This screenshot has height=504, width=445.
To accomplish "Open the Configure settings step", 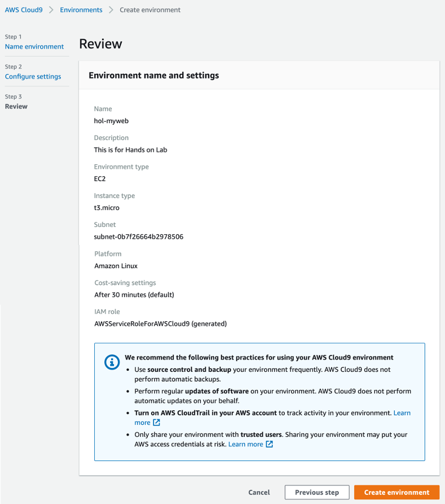I will pyautogui.click(x=33, y=77).
